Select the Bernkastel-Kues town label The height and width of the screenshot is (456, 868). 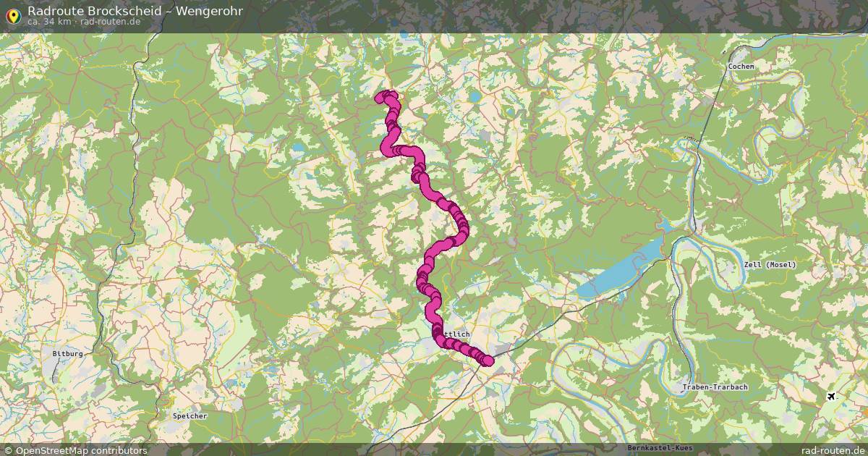tap(661, 448)
